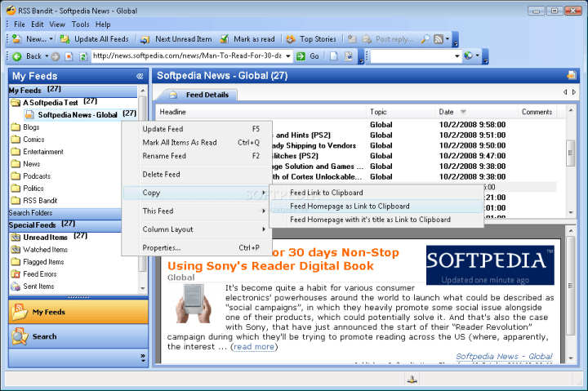
Task: Choose Update Feed from context menu
Action: [x=195, y=129]
